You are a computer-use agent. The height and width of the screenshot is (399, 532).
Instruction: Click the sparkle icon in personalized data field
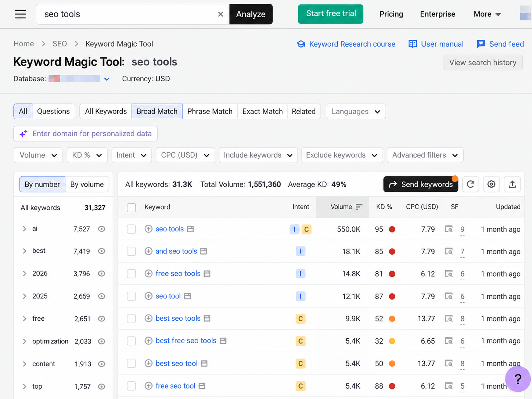[24, 134]
